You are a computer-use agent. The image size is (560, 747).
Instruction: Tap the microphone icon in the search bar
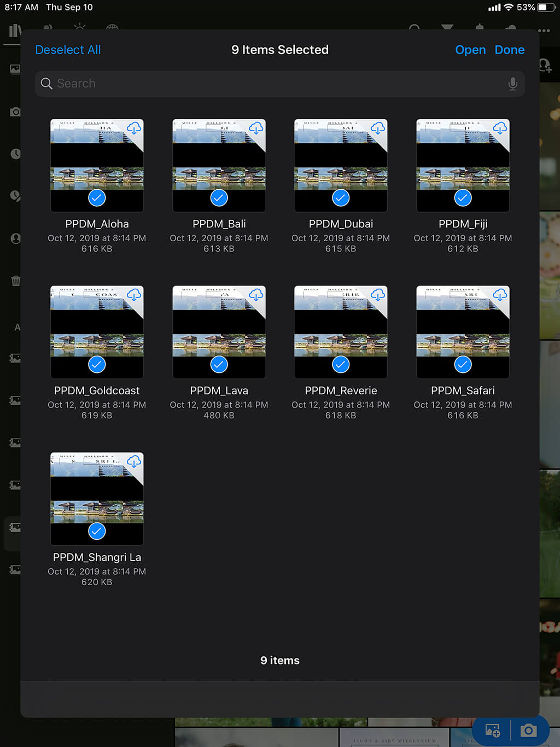point(512,84)
